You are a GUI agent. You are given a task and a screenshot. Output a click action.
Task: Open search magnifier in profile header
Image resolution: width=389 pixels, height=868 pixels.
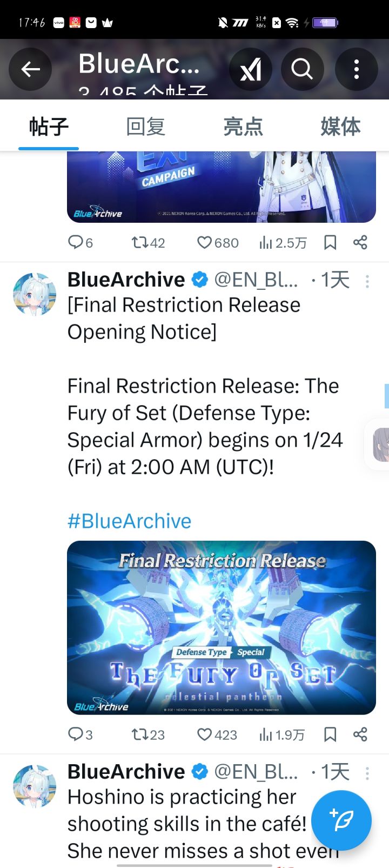tap(303, 69)
